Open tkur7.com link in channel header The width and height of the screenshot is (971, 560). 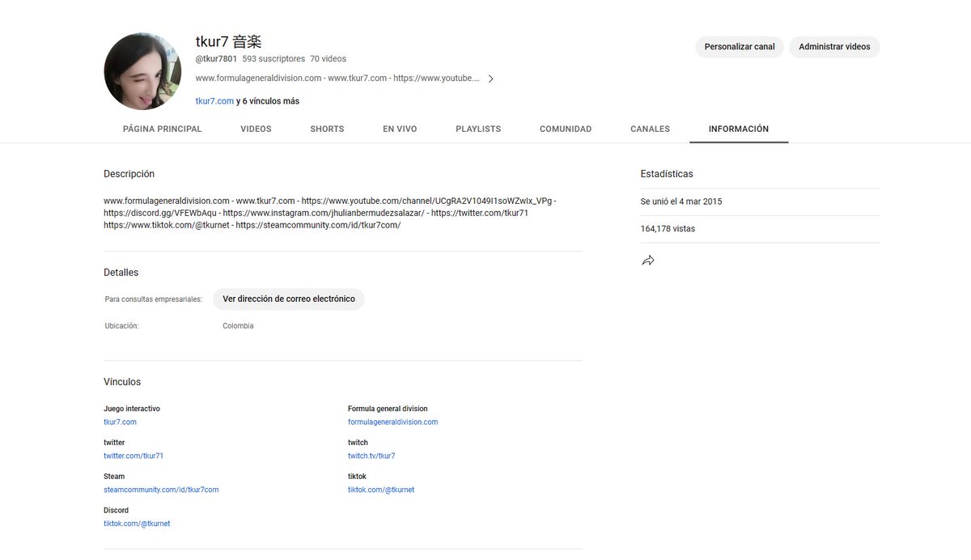tap(214, 101)
